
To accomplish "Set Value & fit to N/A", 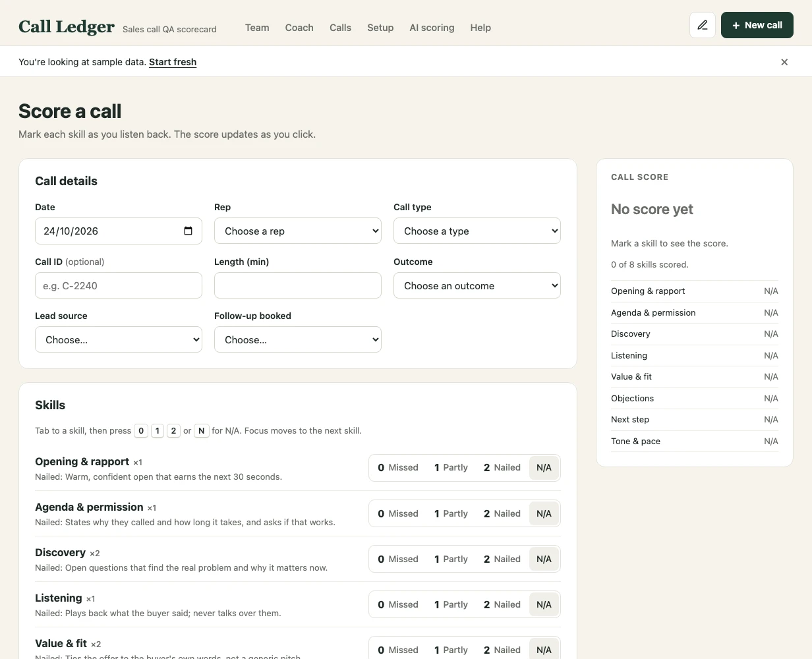I will (x=544, y=650).
